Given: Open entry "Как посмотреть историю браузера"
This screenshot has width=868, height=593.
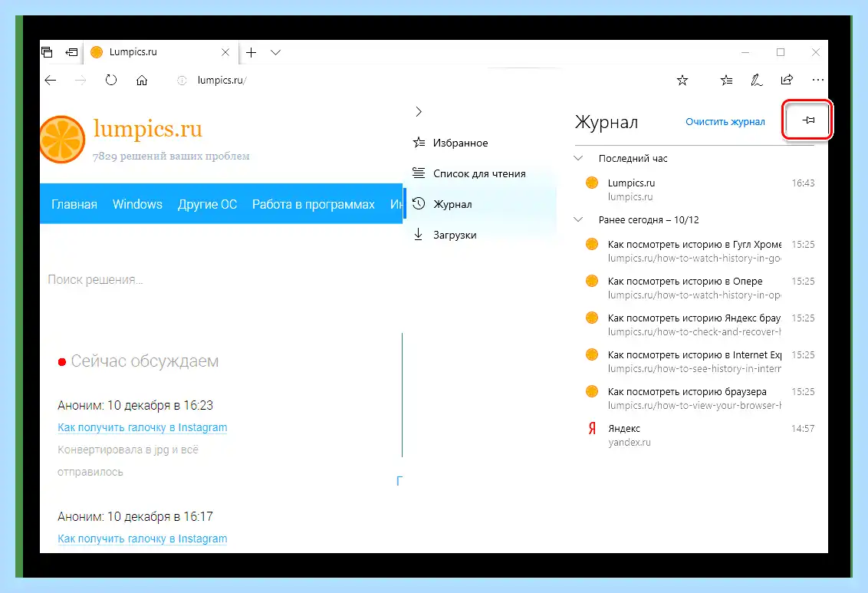Looking at the screenshot, I should (x=700, y=398).
